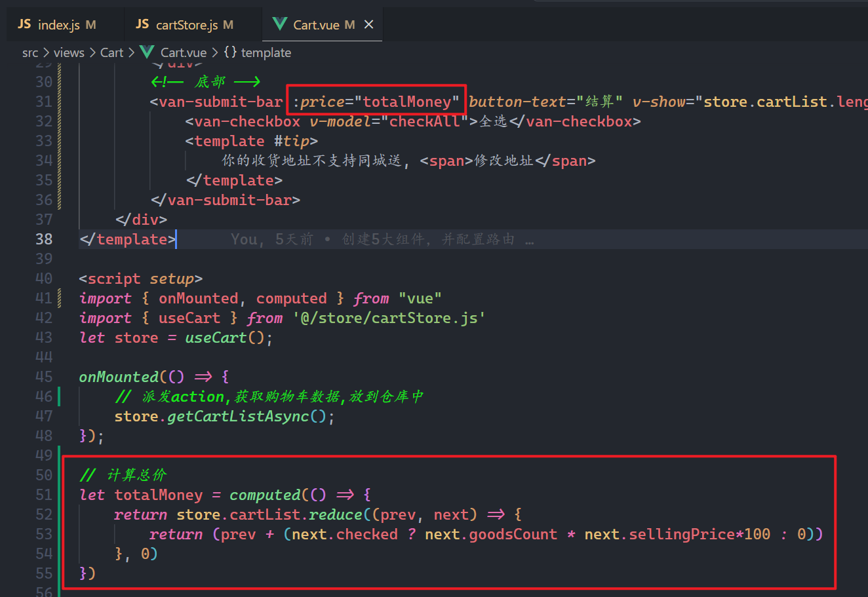The image size is (868, 597).
Task: Click closing 'template' tag on line 38
Action: click(132, 239)
